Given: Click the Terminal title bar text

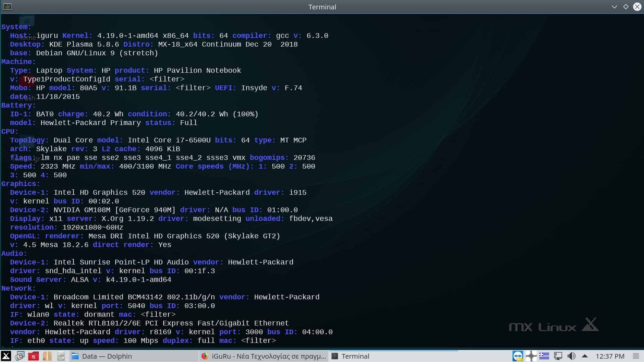Looking at the screenshot, I should (322, 7).
